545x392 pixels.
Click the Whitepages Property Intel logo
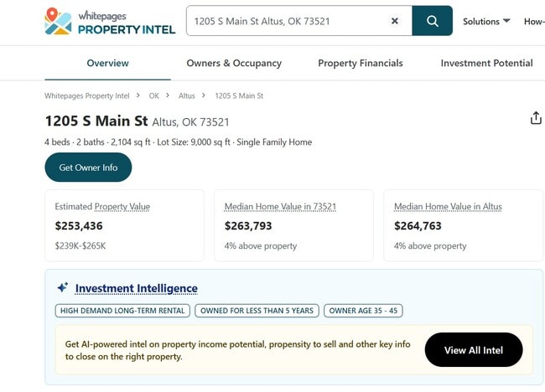[110, 22]
